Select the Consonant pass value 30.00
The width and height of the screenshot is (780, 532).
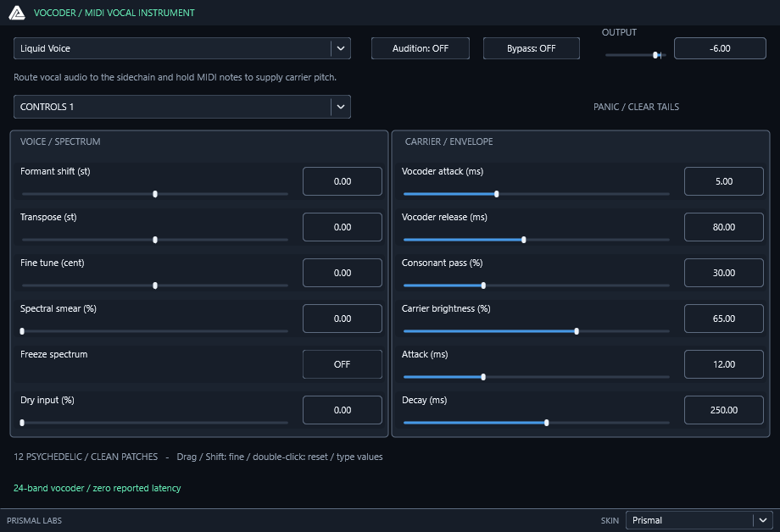tap(724, 273)
